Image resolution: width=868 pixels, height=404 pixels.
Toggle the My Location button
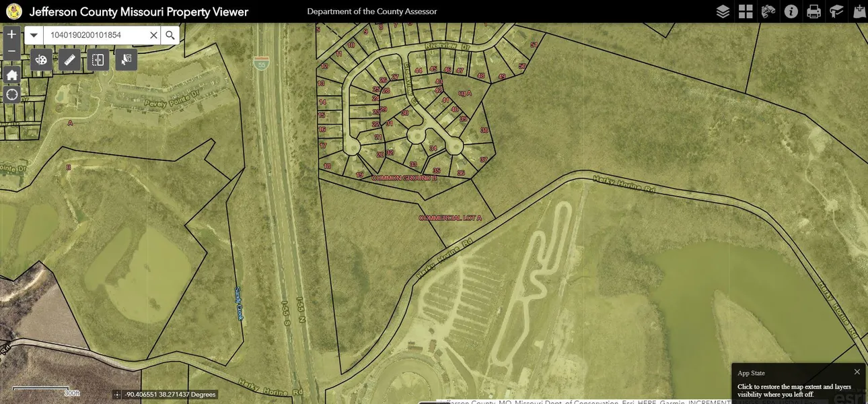(x=11, y=94)
